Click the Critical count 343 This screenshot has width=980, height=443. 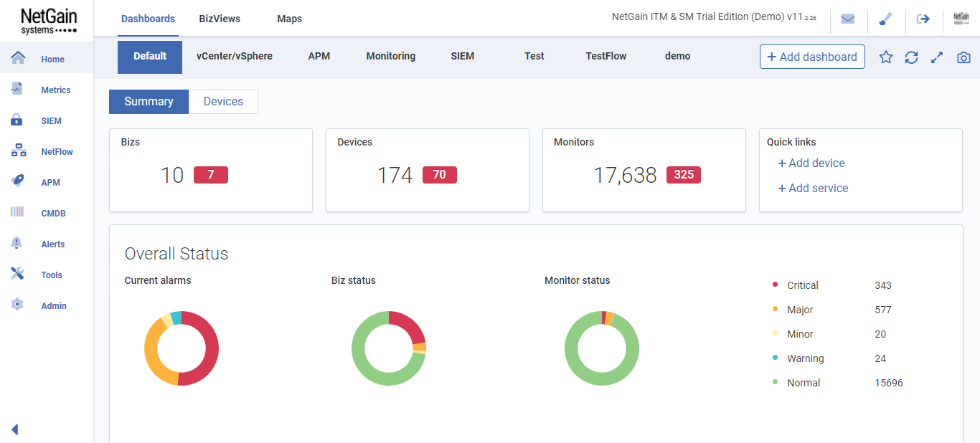[883, 285]
